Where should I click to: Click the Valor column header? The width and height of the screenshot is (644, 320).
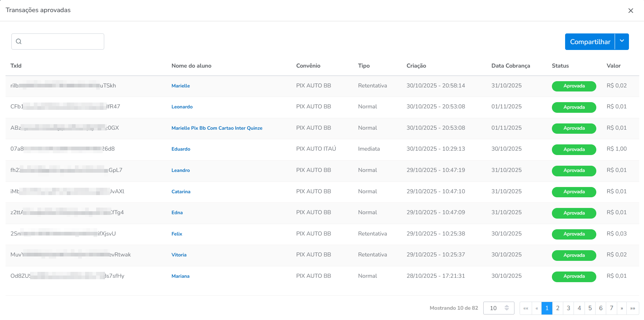click(x=613, y=66)
